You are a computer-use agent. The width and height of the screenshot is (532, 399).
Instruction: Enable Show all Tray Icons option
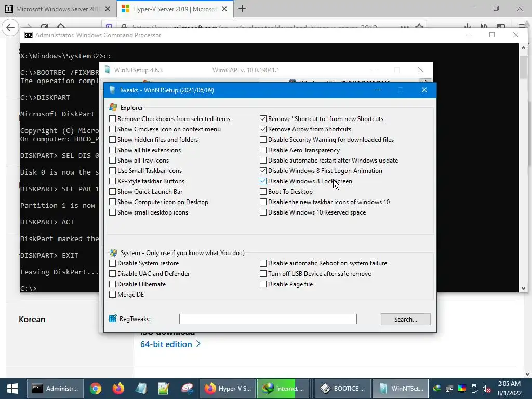[112, 161]
